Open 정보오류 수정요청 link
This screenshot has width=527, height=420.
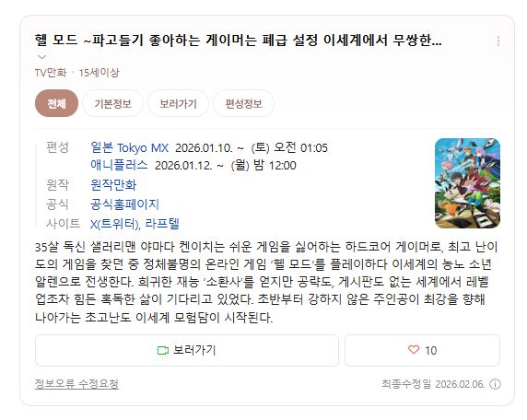[x=76, y=384]
